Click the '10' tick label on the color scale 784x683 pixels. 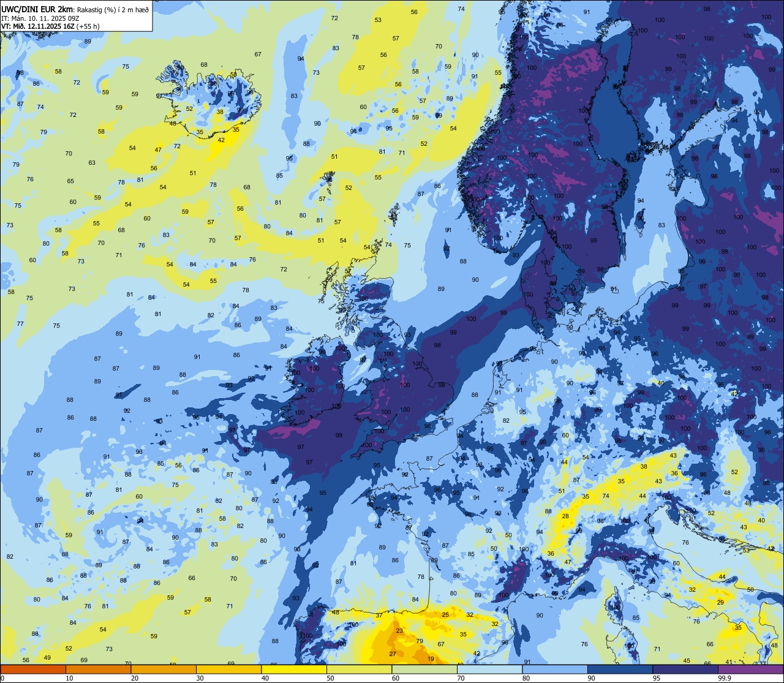pyautogui.click(x=69, y=678)
